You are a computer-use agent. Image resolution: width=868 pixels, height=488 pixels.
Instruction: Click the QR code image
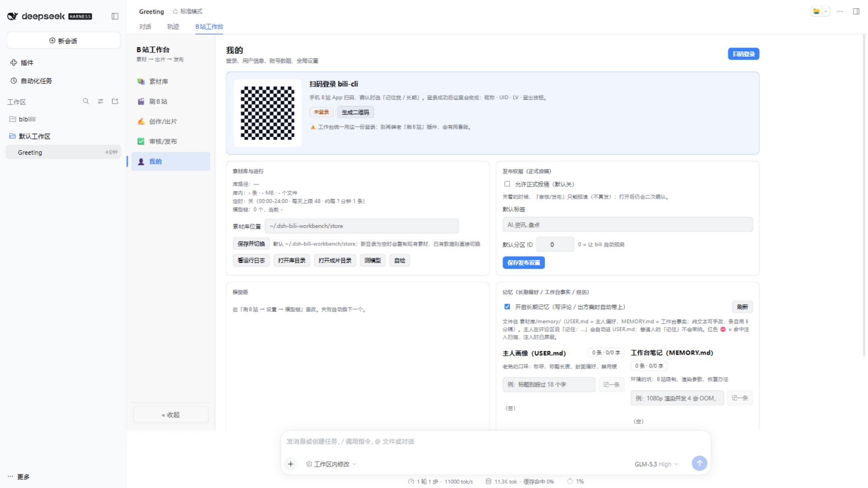[267, 113]
